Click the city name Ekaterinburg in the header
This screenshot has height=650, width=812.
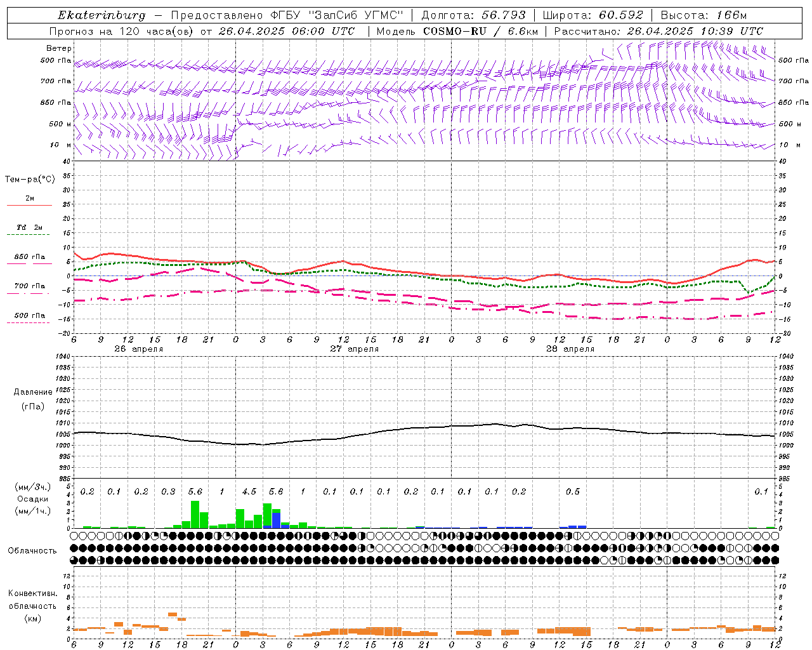[101, 15]
